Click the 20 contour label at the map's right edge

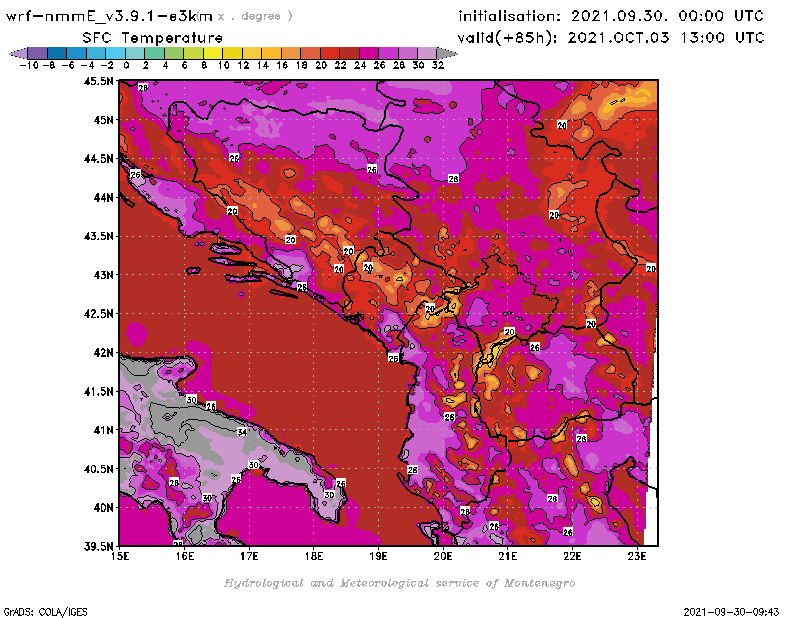650,268
